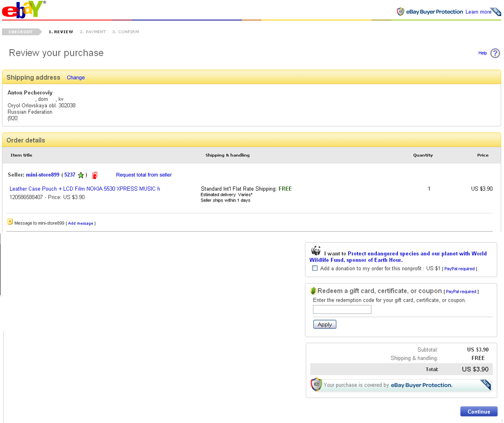Click the green feedback star next to 5237
The image size is (504, 423).
(81, 175)
